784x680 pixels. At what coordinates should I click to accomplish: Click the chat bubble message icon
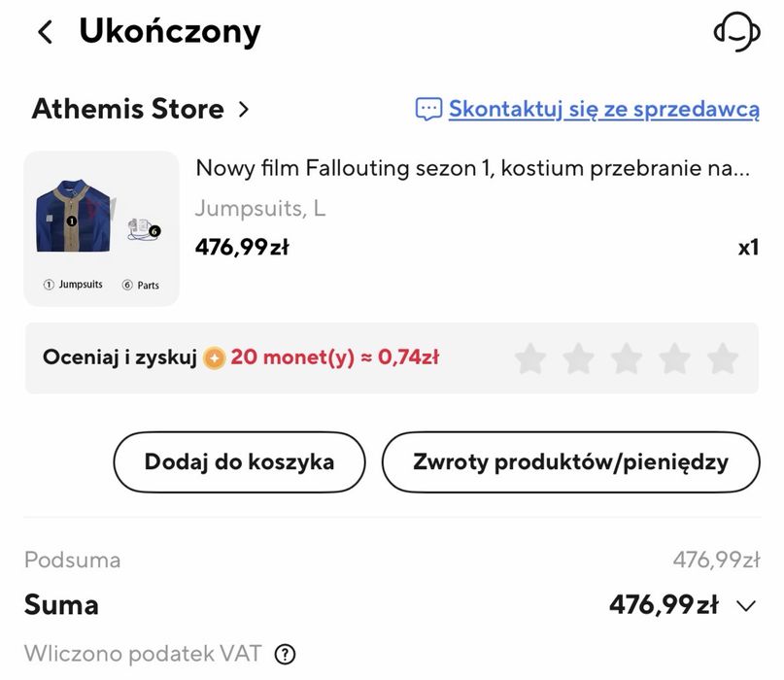coord(428,109)
